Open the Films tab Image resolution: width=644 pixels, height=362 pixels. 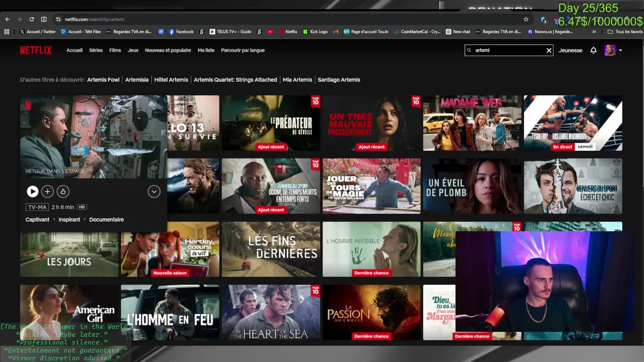tap(115, 50)
